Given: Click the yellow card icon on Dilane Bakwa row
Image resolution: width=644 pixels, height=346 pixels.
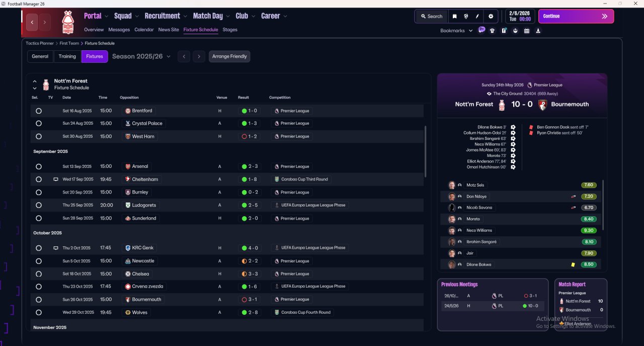Looking at the screenshot, I should (x=573, y=265).
